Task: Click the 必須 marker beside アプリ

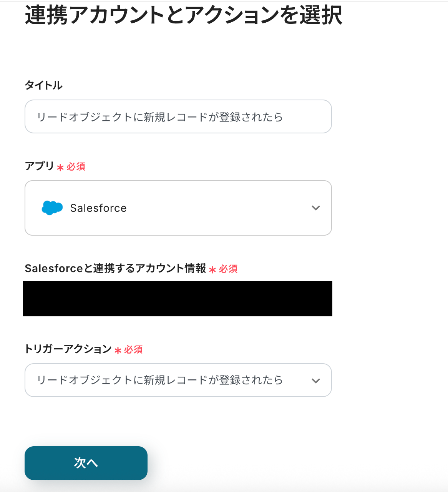Action: coord(76,167)
